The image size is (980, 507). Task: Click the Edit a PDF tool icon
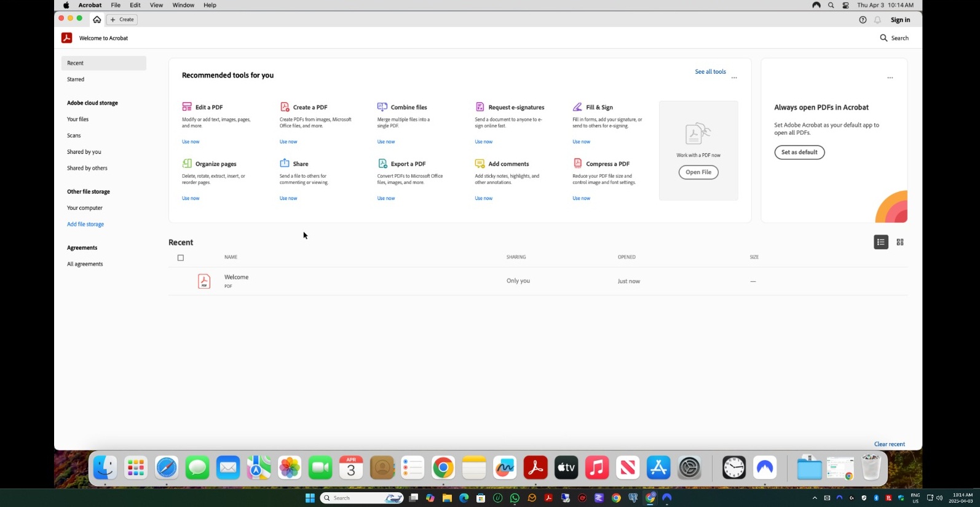point(187,106)
